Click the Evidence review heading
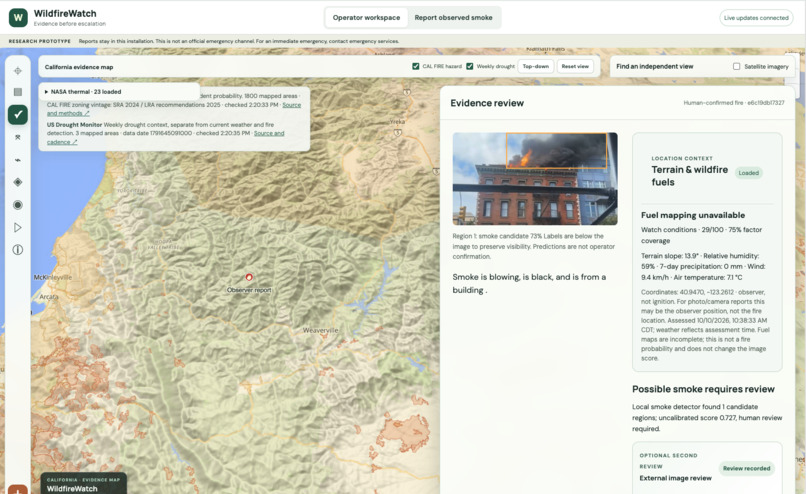The width and height of the screenshot is (806, 494). point(487,103)
